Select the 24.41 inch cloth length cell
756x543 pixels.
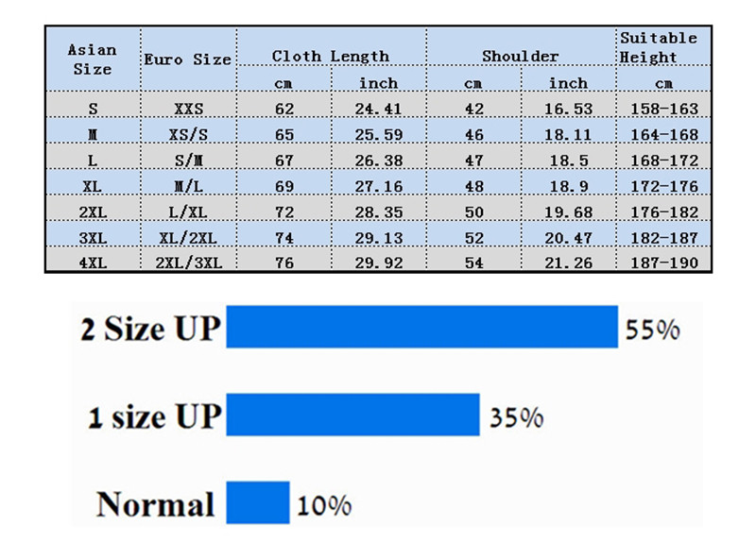(378, 110)
